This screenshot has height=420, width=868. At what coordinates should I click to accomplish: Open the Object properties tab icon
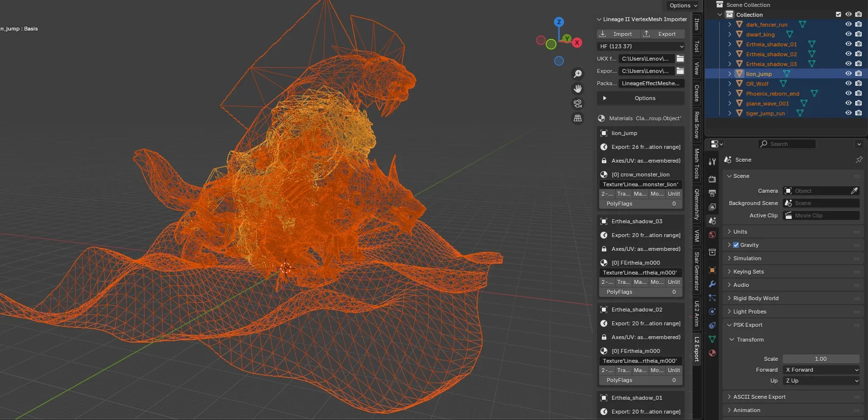[x=712, y=270]
